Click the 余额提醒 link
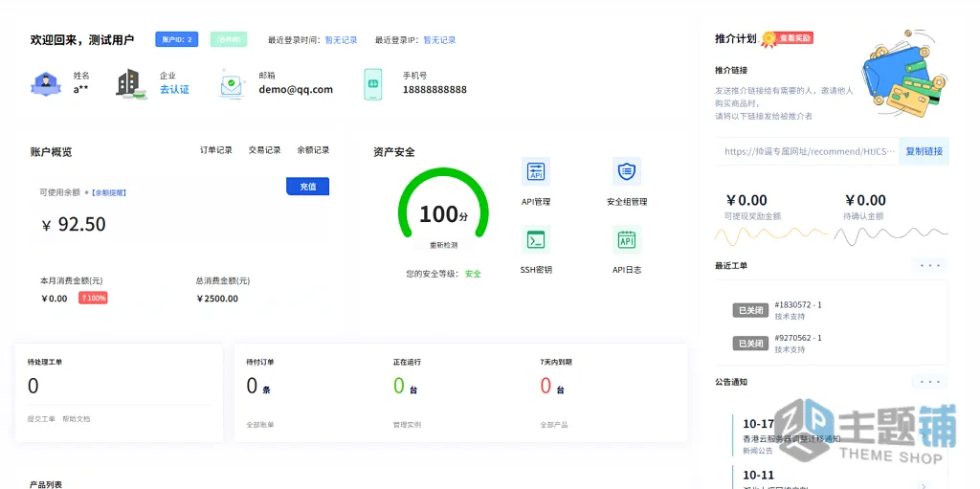The height and width of the screenshot is (489, 980). (109, 192)
